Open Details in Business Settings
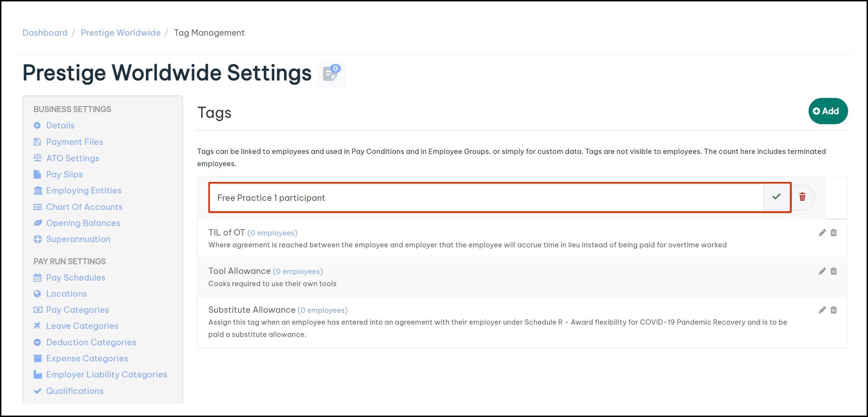The width and height of the screenshot is (868, 417). 60,125
